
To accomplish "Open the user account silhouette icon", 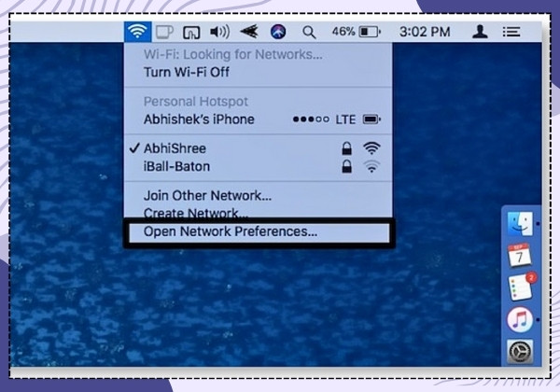I will (x=480, y=32).
